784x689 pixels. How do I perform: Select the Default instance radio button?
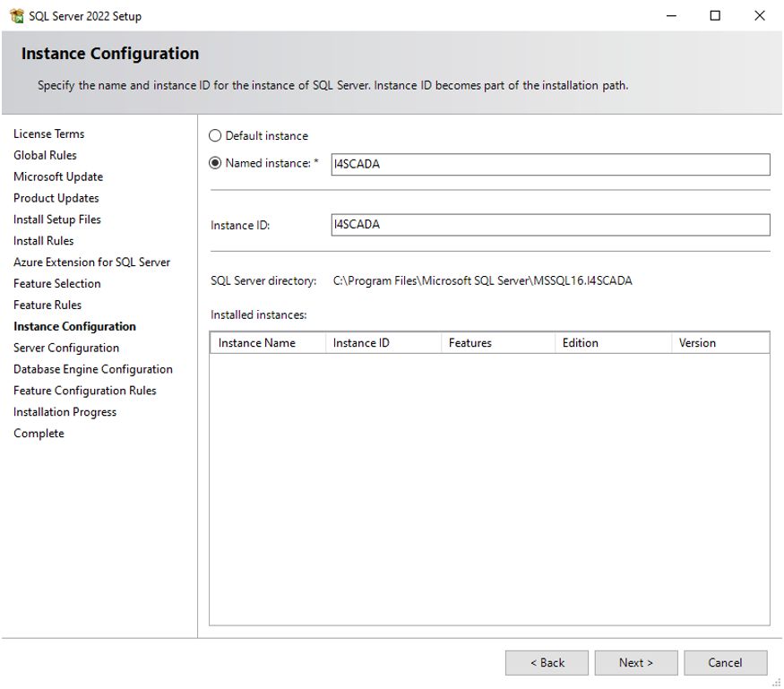[213, 136]
